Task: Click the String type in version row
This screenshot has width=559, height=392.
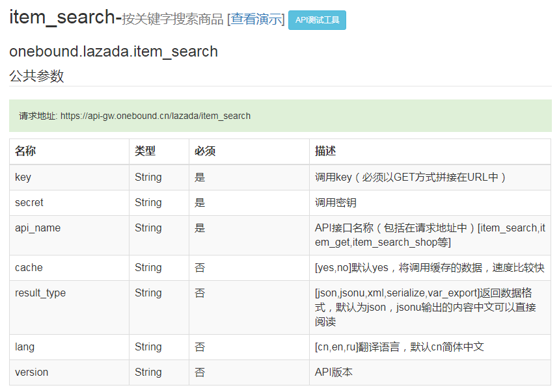Action: 148,372
